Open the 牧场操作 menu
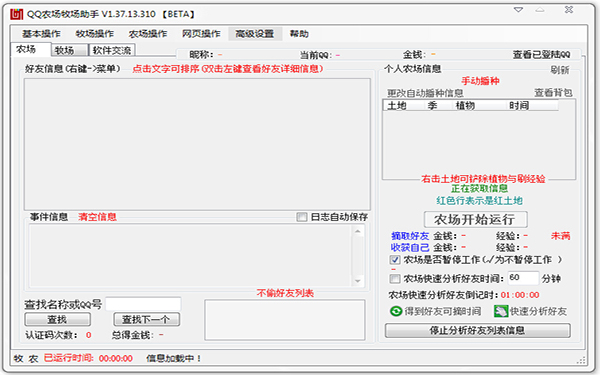Screen dimensions: 600x375 (95, 34)
